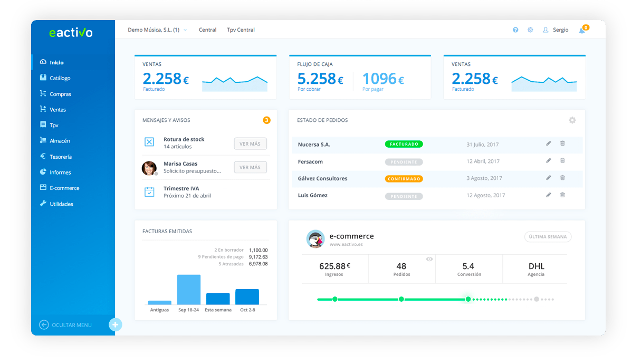This screenshot has height=364, width=641.
Task: Open Tesorería from the sidebar
Action: [60, 157]
